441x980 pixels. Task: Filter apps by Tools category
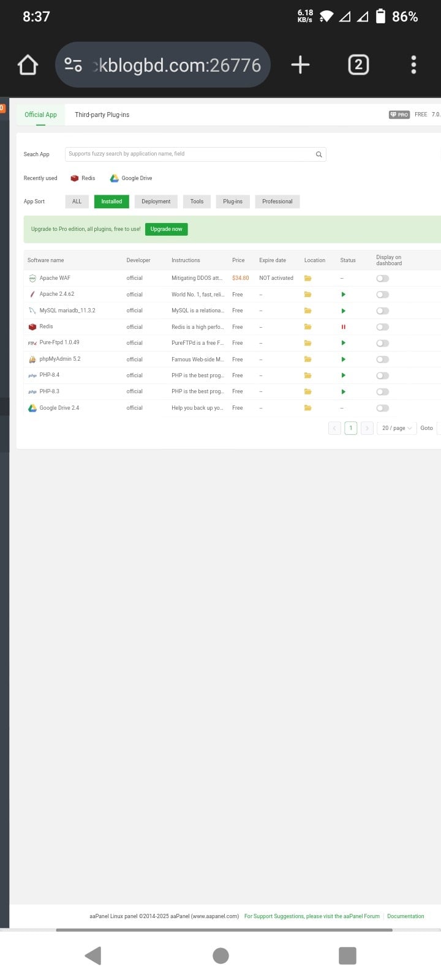click(197, 202)
